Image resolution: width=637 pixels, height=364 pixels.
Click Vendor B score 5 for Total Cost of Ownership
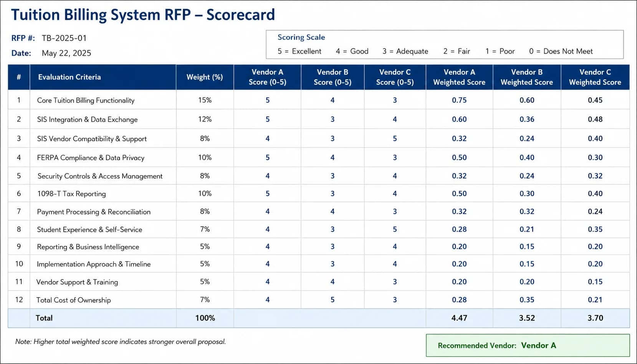[x=333, y=299]
